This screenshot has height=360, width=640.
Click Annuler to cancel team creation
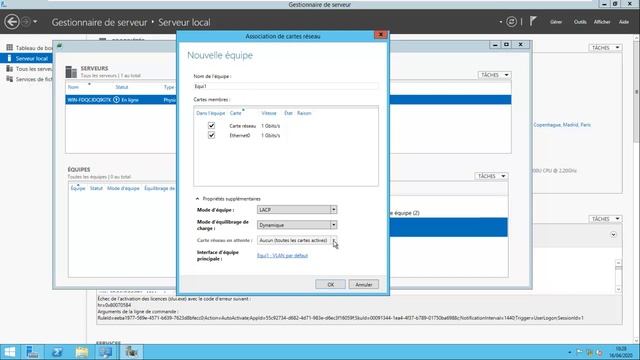point(364,284)
